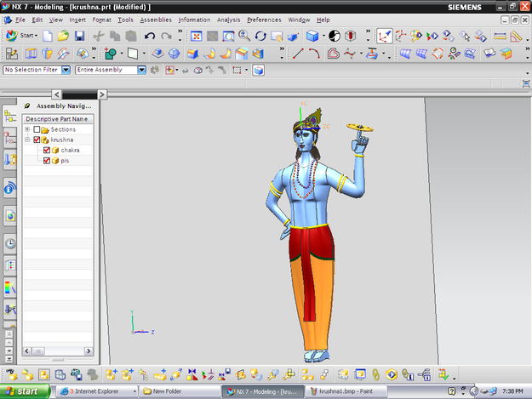Click the right arrow button above navigator
Screen dimensions: 532x399
pyautogui.click(x=102, y=94)
